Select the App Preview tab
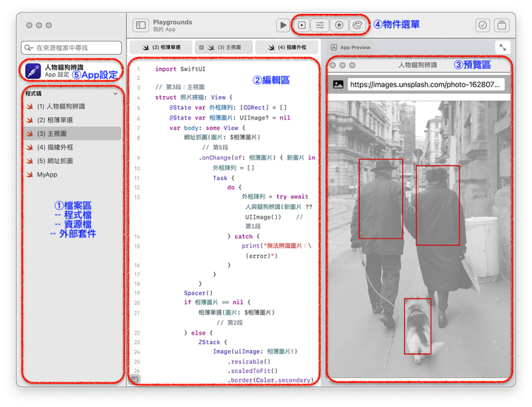532x407 pixels. tap(350, 47)
